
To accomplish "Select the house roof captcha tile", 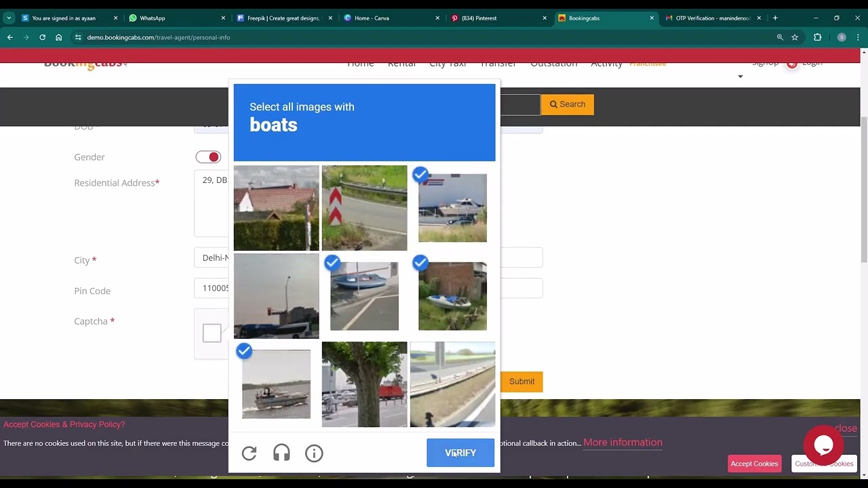I will click(x=276, y=208).
